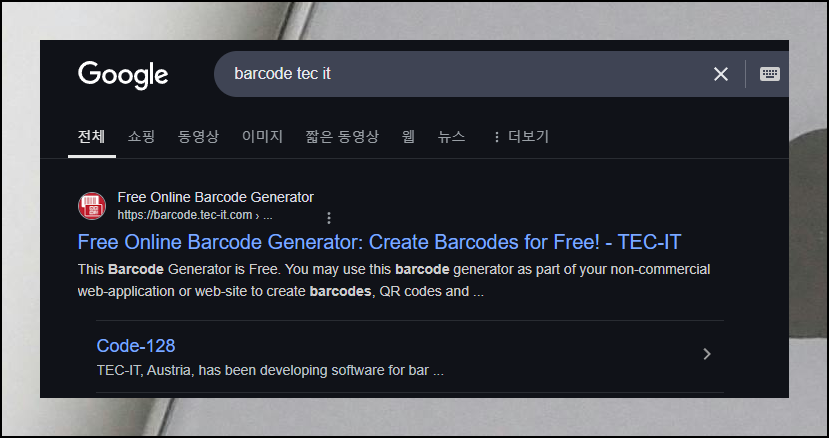Clear the search box with the X icon
This screenshot has height=438, width=829.
(x=721, y=74)
